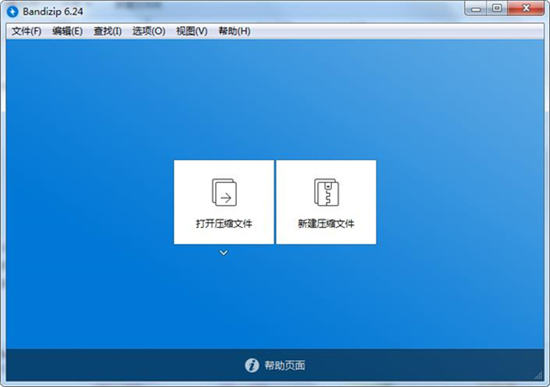
Task: Click the 新建压缩文件 label
Action: [326, 223]
